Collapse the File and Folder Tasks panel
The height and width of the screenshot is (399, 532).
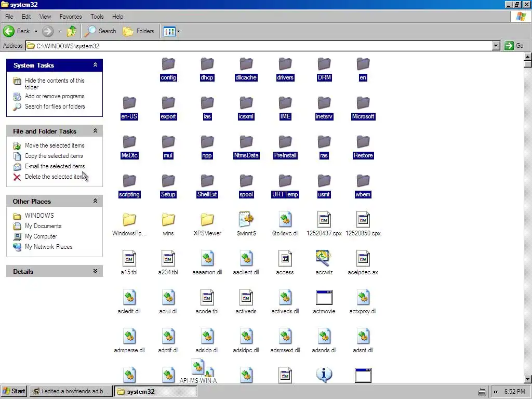pos(96,131)
